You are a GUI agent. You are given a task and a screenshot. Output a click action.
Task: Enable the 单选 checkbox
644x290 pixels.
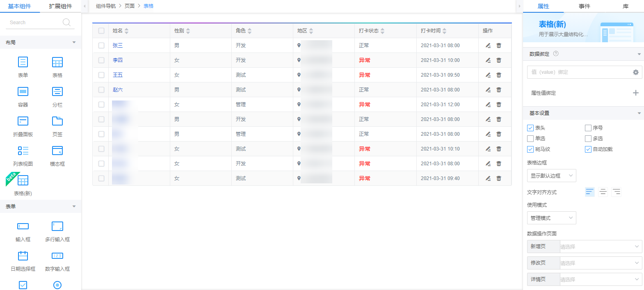pos(530,139)
